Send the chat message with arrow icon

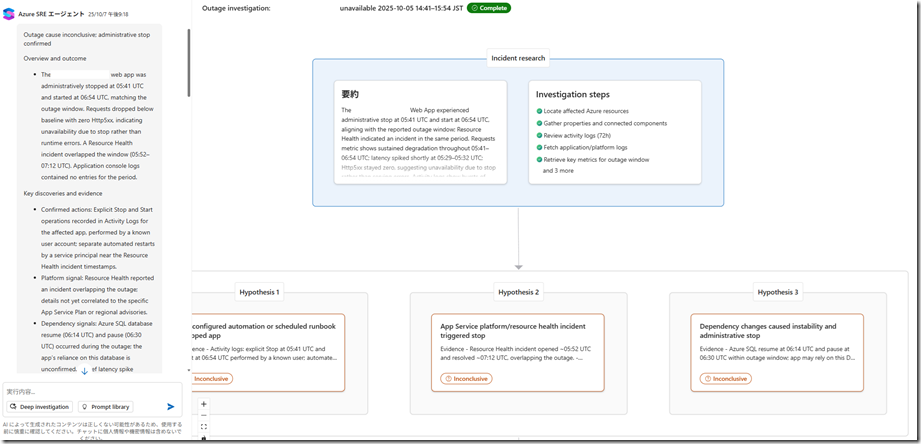click(171, 407)
